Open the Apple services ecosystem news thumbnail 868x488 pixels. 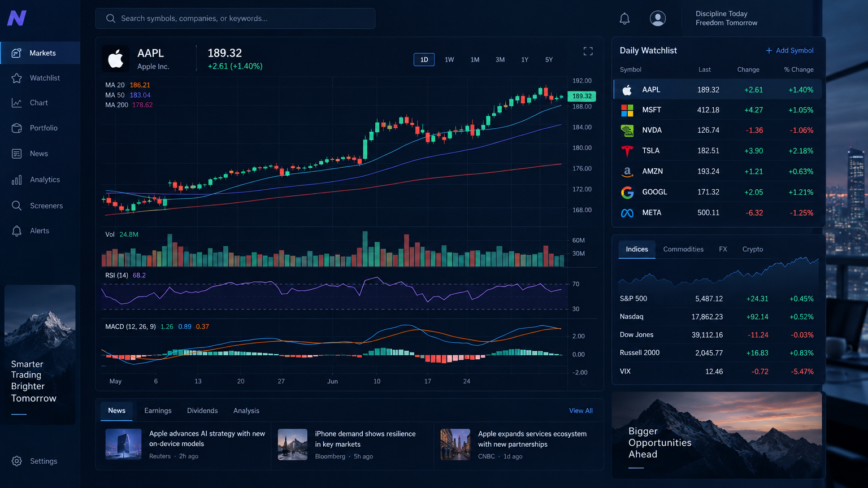pyautogui.click(x=455, y=445)
